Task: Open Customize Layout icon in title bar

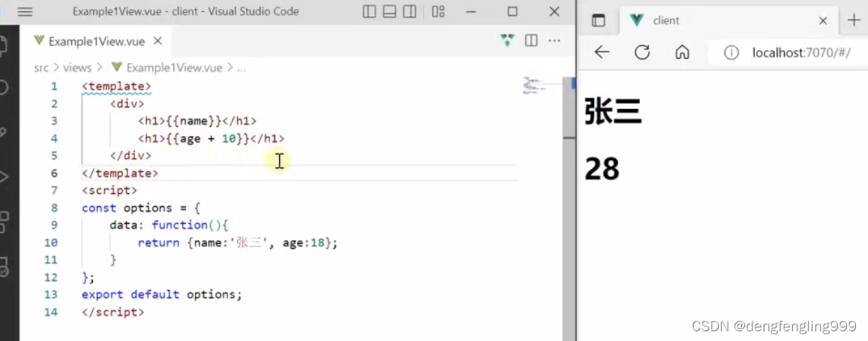Action: (438, 12)
